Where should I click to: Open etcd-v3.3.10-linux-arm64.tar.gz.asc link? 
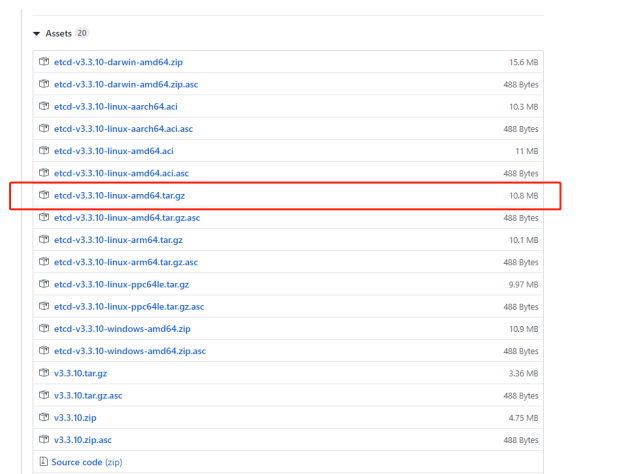pos(126,262)
